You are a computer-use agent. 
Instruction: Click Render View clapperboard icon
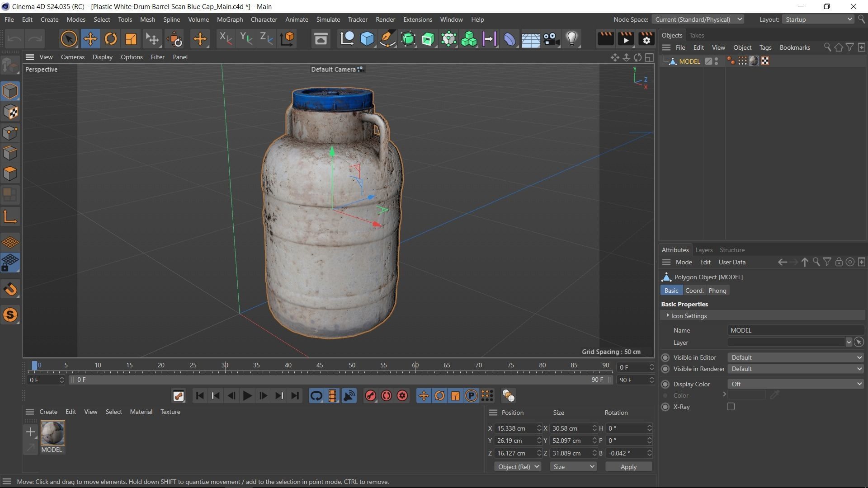tap(605, 39)
